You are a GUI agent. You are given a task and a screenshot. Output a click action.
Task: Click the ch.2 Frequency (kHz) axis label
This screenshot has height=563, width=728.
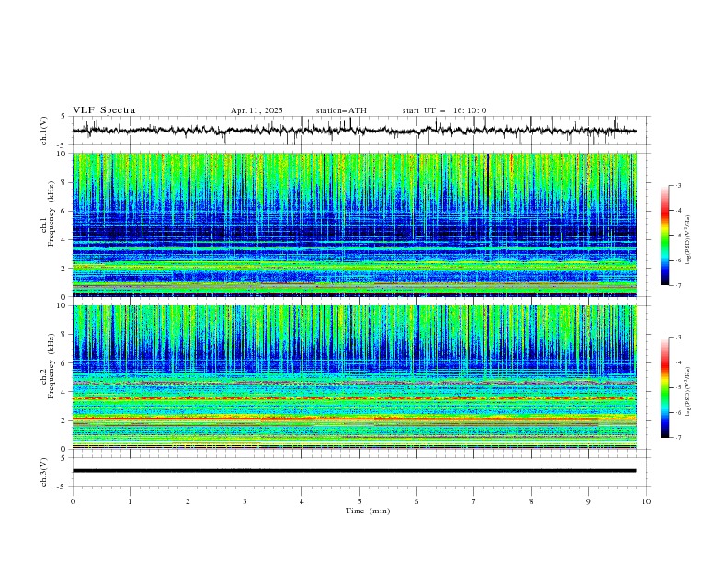pos(47,366)
